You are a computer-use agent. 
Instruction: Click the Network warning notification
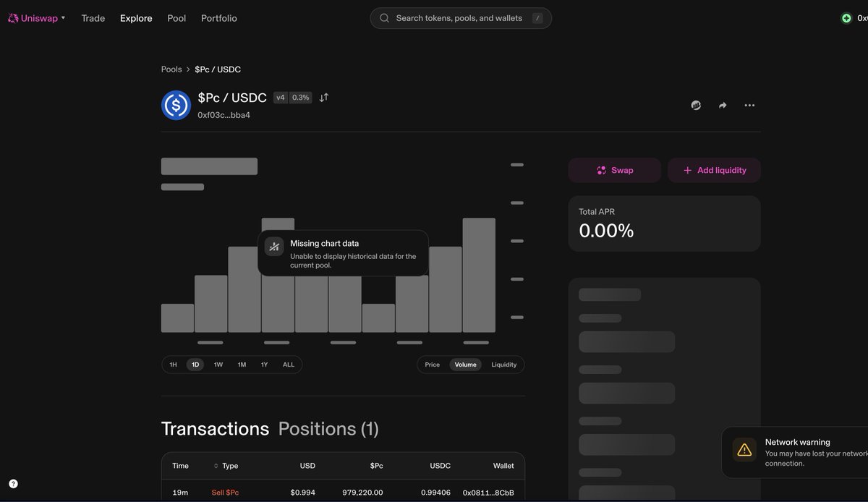coord(795,452)
